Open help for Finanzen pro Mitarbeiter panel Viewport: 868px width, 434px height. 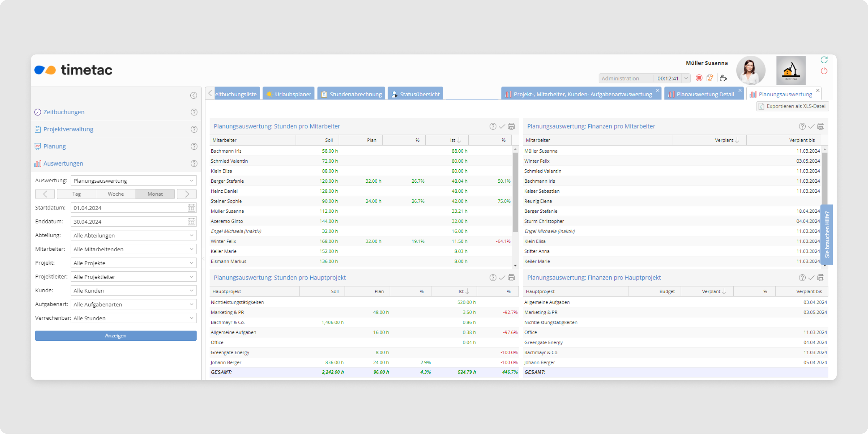click(x=802, y=126)
